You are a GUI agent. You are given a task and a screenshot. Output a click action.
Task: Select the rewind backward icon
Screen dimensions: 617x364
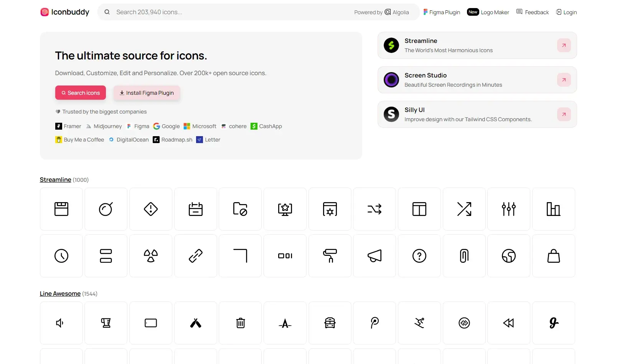tap(509, 323)
